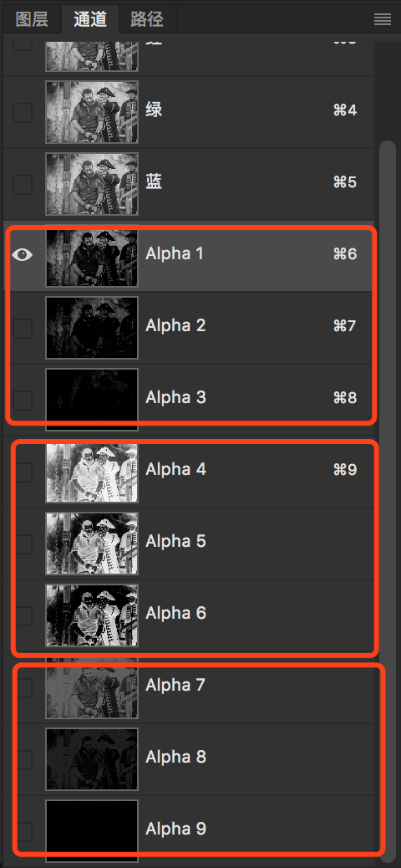Toggle visibility of the blue (蓝) channel
This screenshot has height=868, width=401.
(22, 184)
